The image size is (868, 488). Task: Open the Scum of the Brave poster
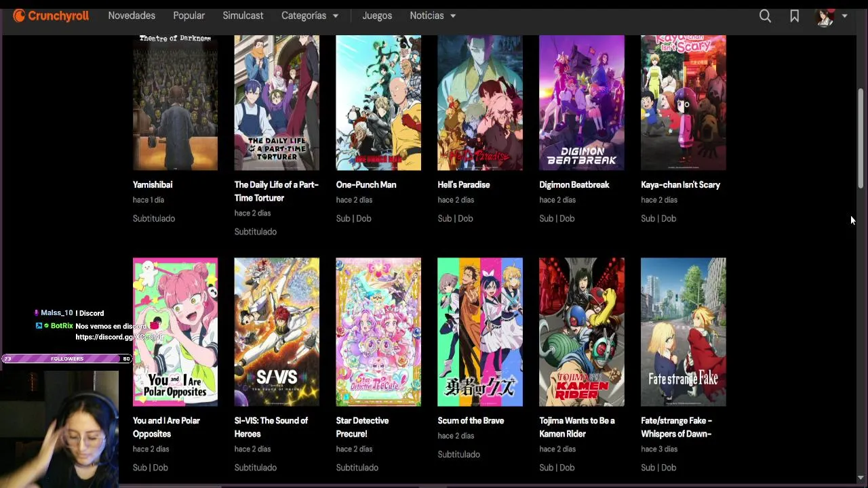coord(480,332)
